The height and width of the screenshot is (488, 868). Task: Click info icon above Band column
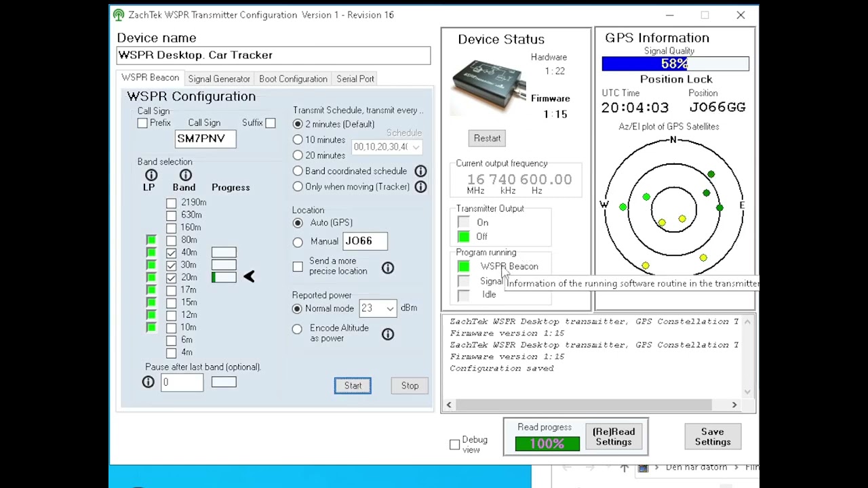[x=185, y=176]
